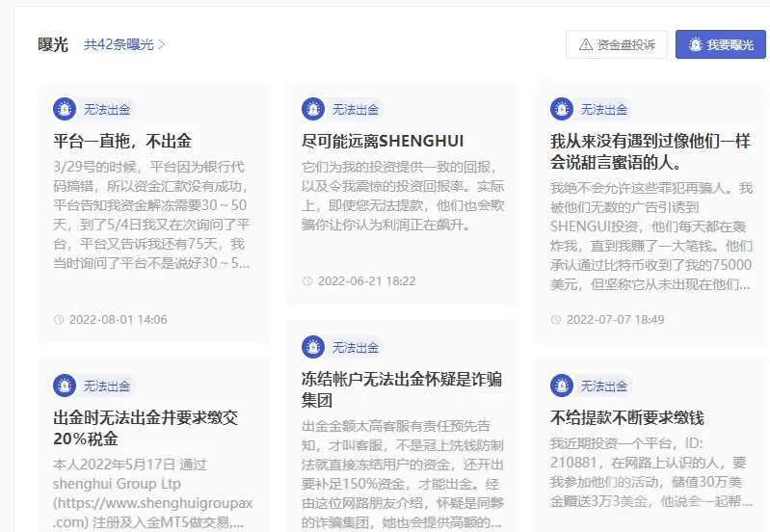Click 无法出金 tag on 甜言蜜语 card

point(604,110)
